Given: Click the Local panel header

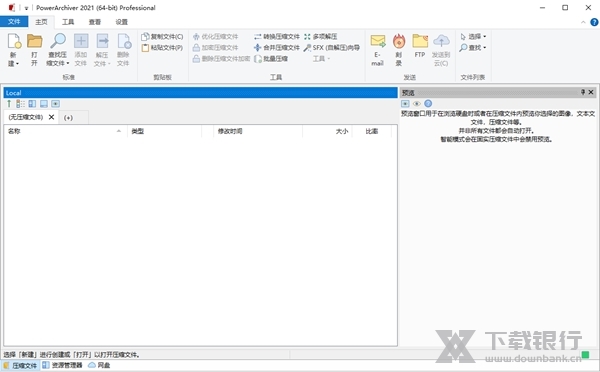Looking at the screenshot, I should click(x=201, y=93).
